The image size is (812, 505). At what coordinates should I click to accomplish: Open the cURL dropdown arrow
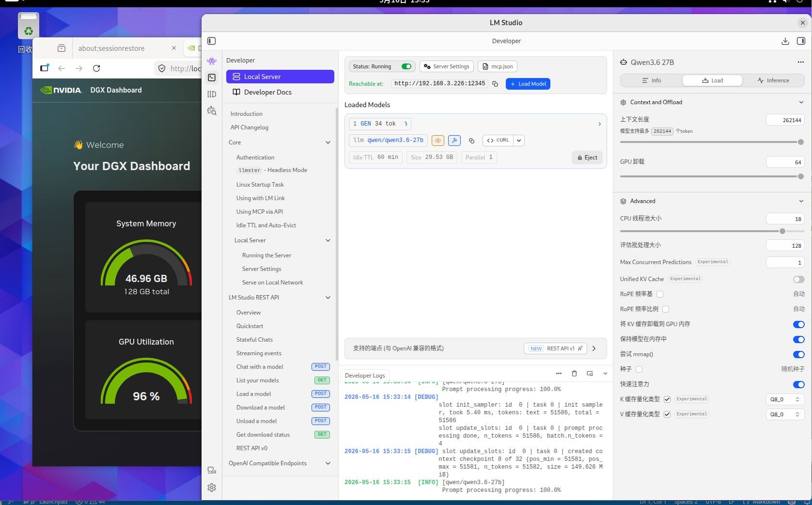519,141
